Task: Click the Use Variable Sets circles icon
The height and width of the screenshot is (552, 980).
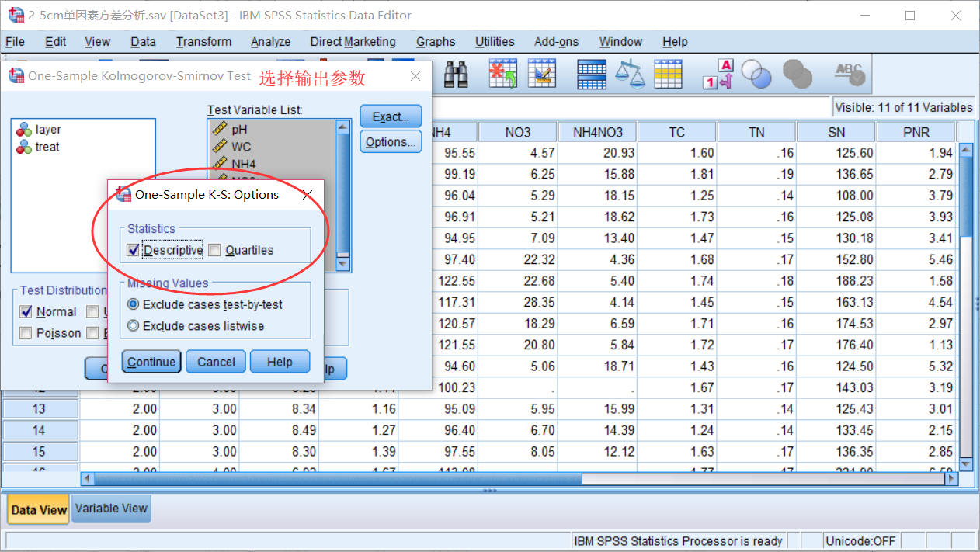Action: point(756,75)
